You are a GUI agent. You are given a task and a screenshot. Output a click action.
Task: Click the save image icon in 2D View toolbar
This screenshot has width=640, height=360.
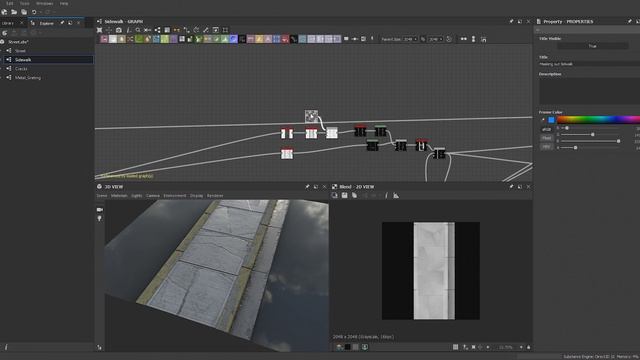tap(344, 196)
